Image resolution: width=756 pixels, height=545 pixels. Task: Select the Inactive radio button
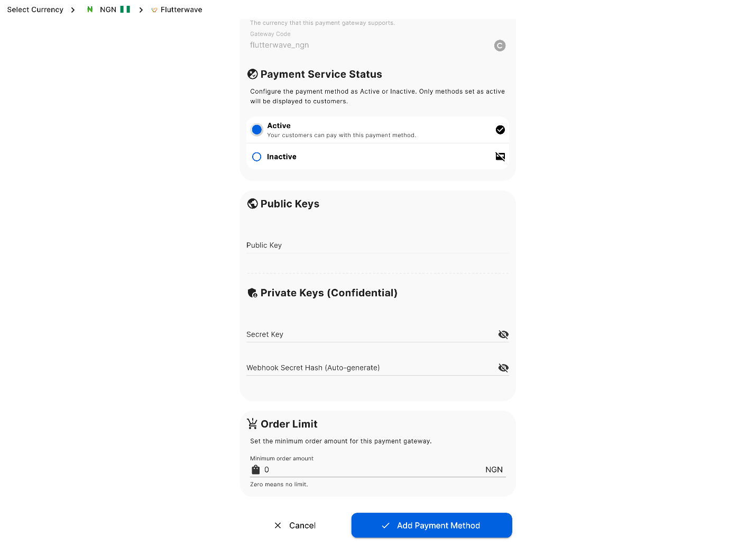pyautogui.click(x=257, y=157)
